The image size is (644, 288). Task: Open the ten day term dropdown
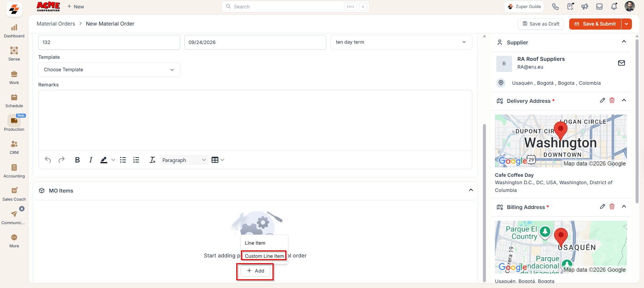tap(401, 42)
